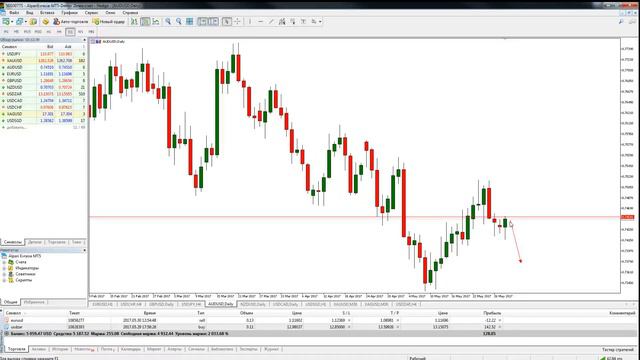Expand the Советники node in Navigator
The width and height of the screenshot is (640, 360).
tap(4, 274)
